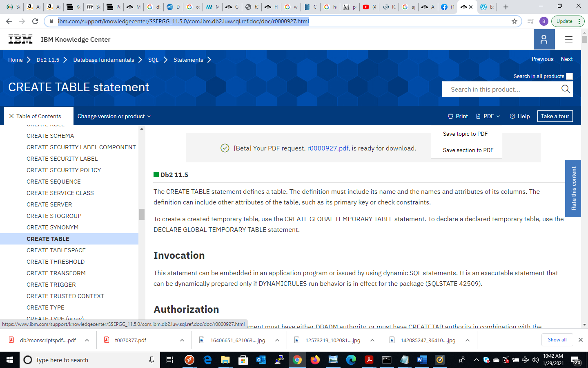
Task: Select Save section to PDF
Action: 468,150
